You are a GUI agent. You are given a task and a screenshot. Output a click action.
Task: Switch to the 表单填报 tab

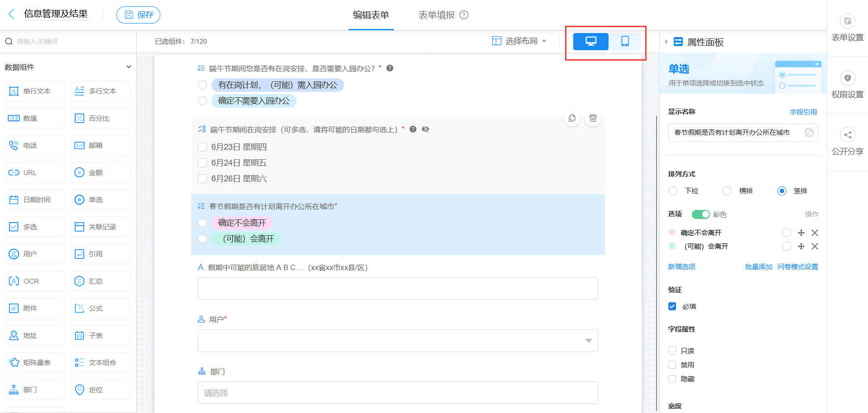point(435,14)
